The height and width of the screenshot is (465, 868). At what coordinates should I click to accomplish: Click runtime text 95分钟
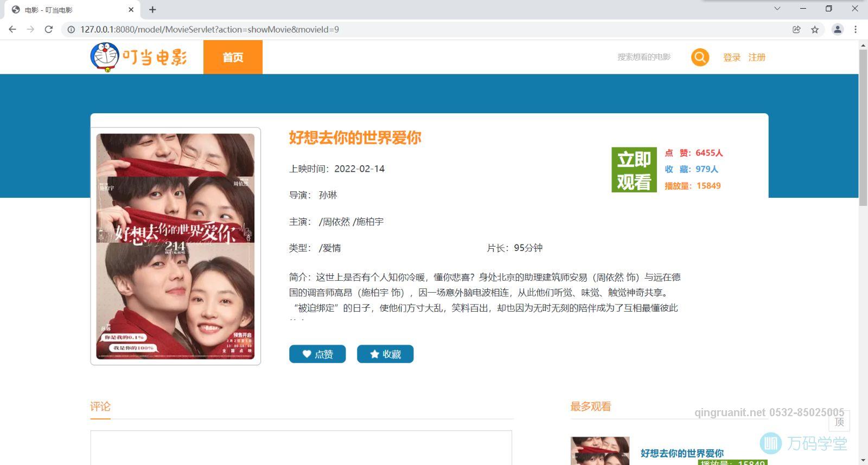[x=528, y=248]
